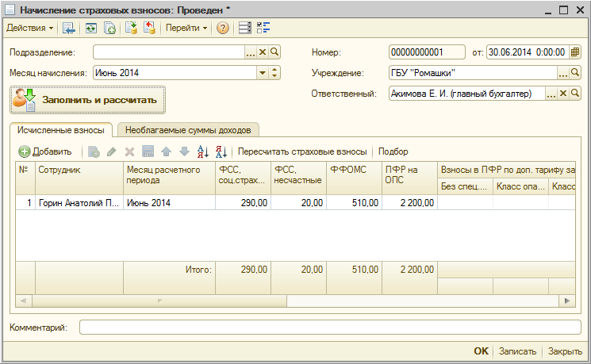Clear the Ответственный field with the X icon

point(564,94)
